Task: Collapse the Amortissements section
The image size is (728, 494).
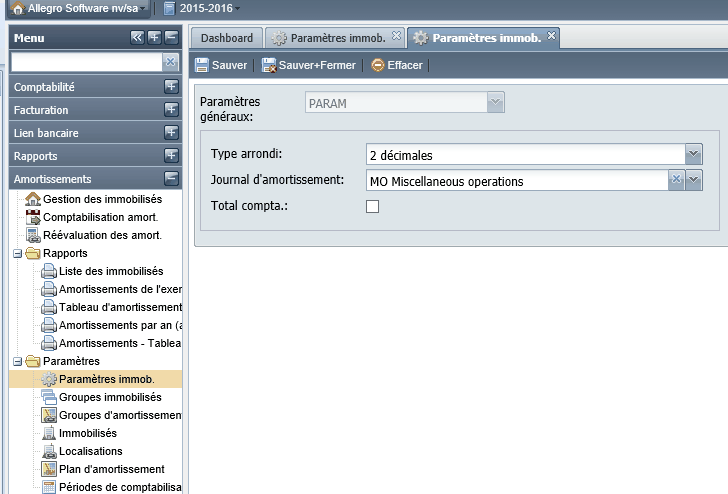Action: coord(171,178)
